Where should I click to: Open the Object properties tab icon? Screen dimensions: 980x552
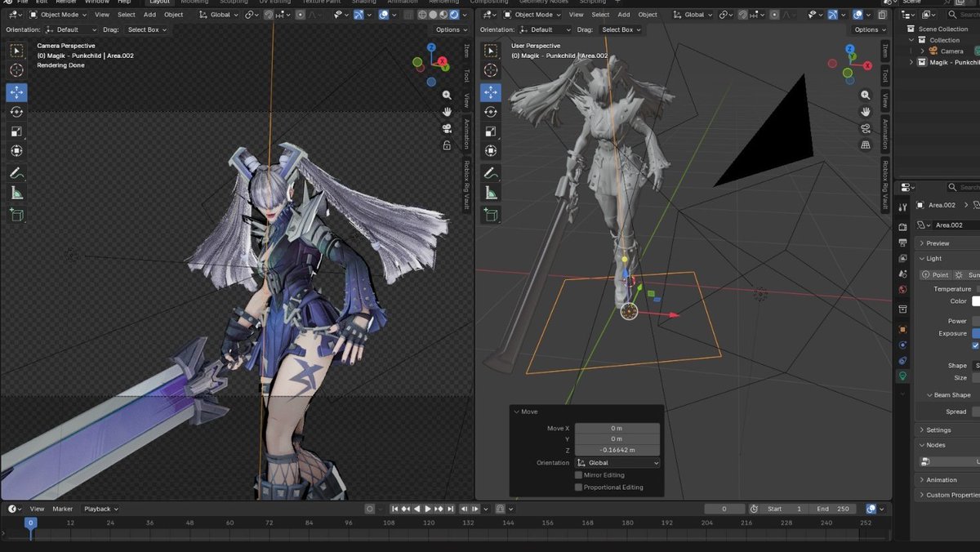[902, 329]
